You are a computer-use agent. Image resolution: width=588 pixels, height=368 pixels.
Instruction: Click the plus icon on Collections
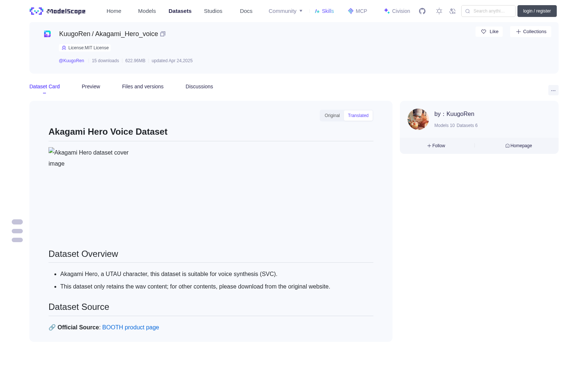tap(519, 32)
